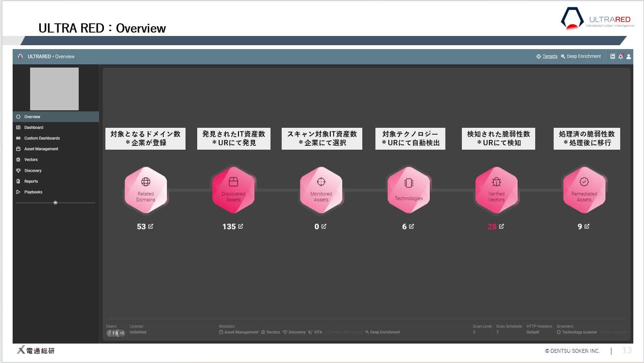
Task: Click the VITA module in footer
Action: 315,332
